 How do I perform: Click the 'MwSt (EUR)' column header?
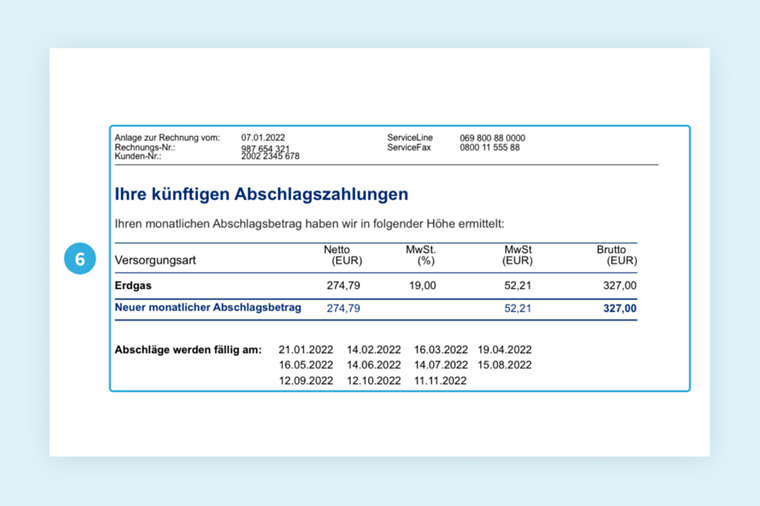coord(517,255)
